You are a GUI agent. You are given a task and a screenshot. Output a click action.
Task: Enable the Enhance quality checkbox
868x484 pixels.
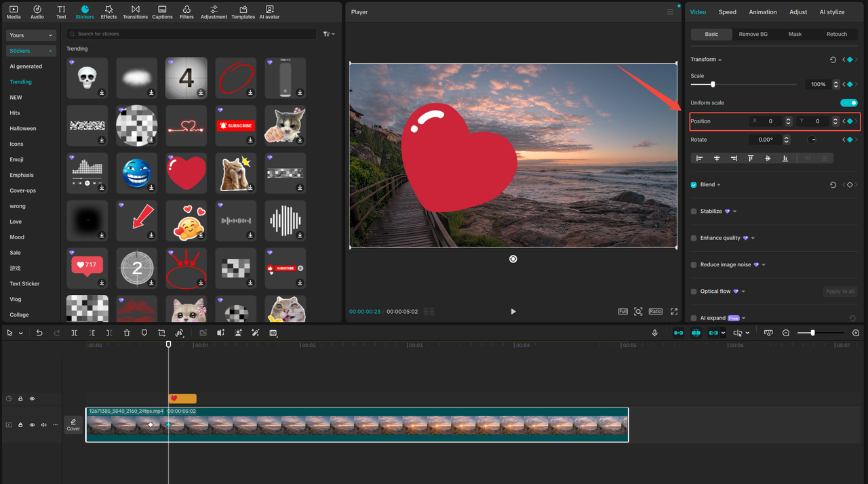[693, 237]
